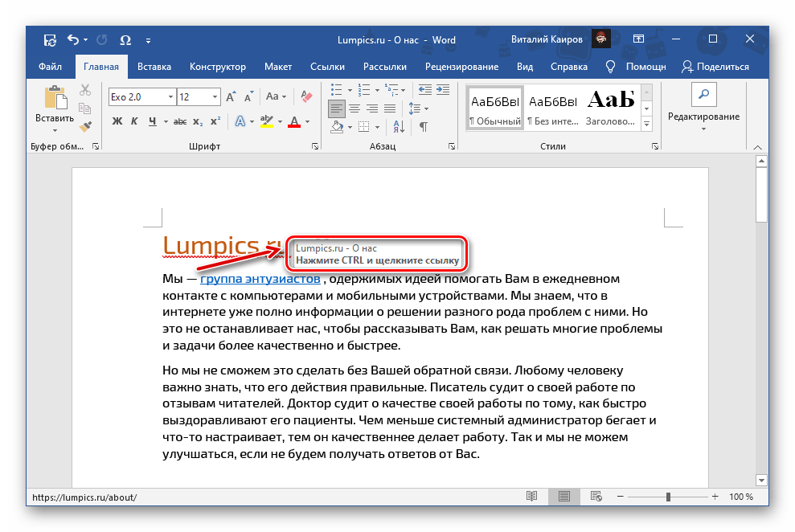Screen dimensions: 795x532
Task: Open the Exo 2.0 font name dropdown
Action: tap(170, 96)
